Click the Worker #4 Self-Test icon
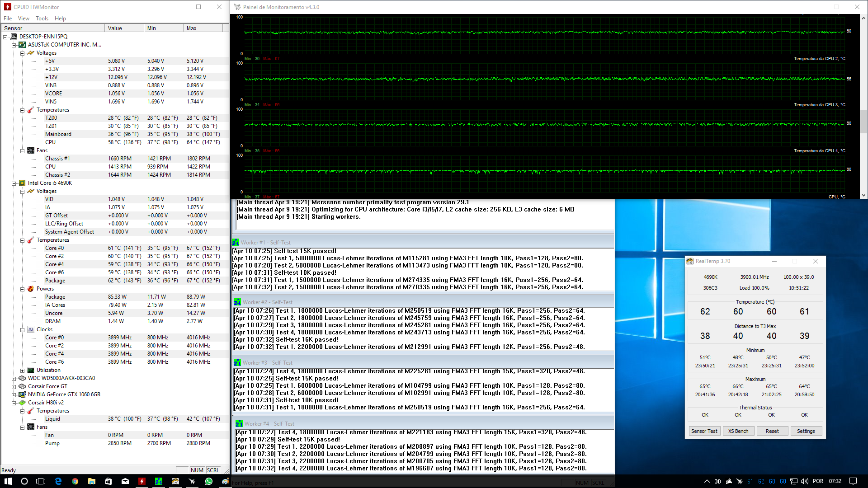 239,424
